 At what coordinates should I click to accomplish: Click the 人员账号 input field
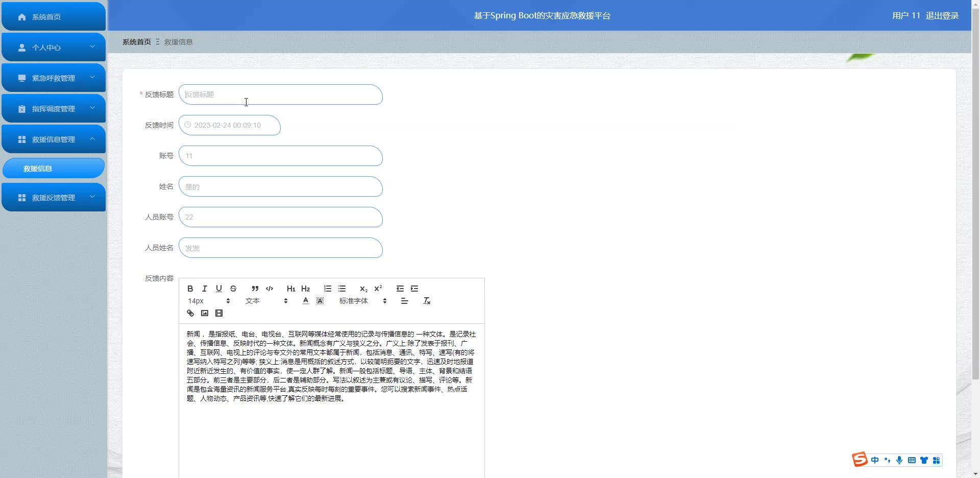point(281,217)
